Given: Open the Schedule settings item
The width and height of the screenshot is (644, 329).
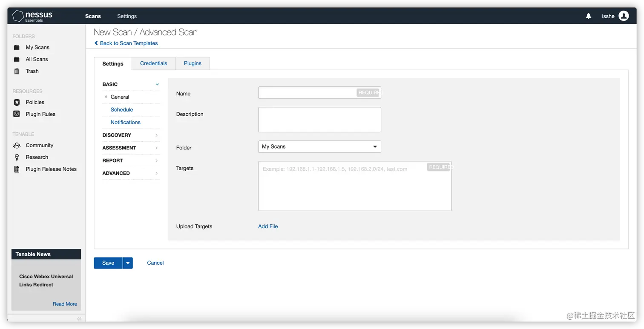Looking at the screenshot, I should click(122, 110).
